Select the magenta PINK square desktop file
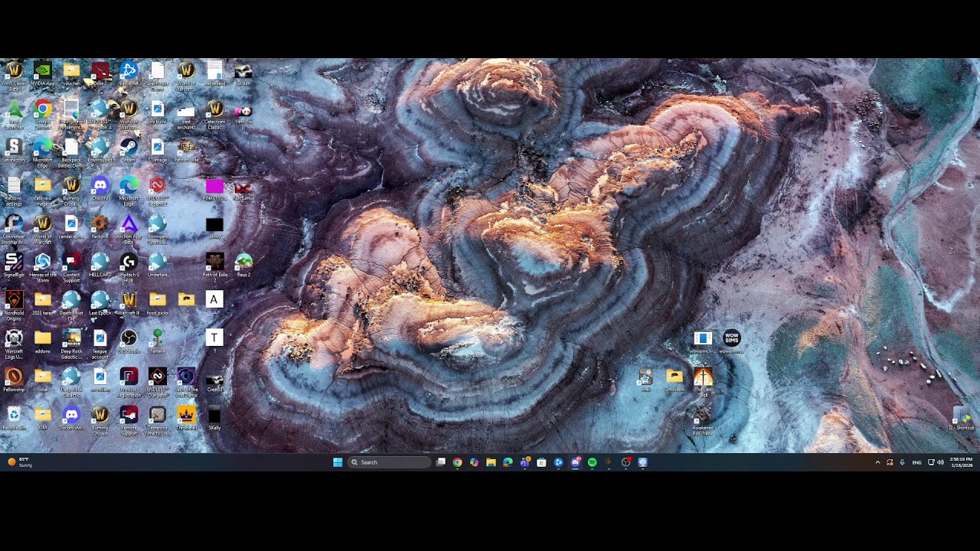 pyautogui.click(x=214, y=189)
